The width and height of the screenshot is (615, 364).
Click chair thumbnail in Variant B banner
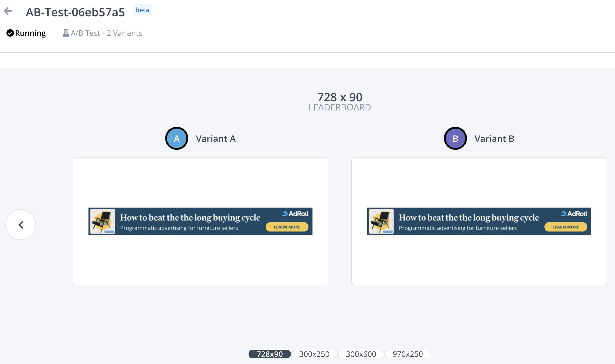click(x=381, y=221)
